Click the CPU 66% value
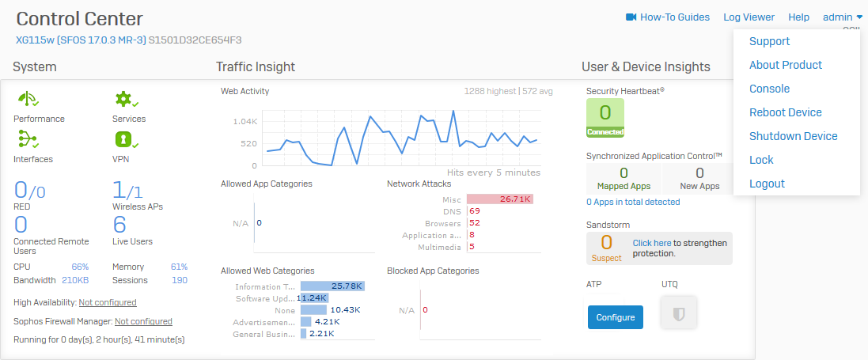 click(x=80, y=267)
